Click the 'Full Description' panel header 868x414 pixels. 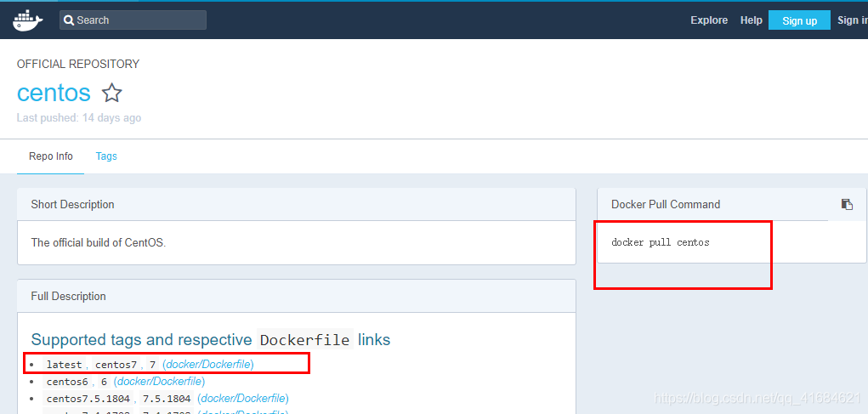[297, 296]
